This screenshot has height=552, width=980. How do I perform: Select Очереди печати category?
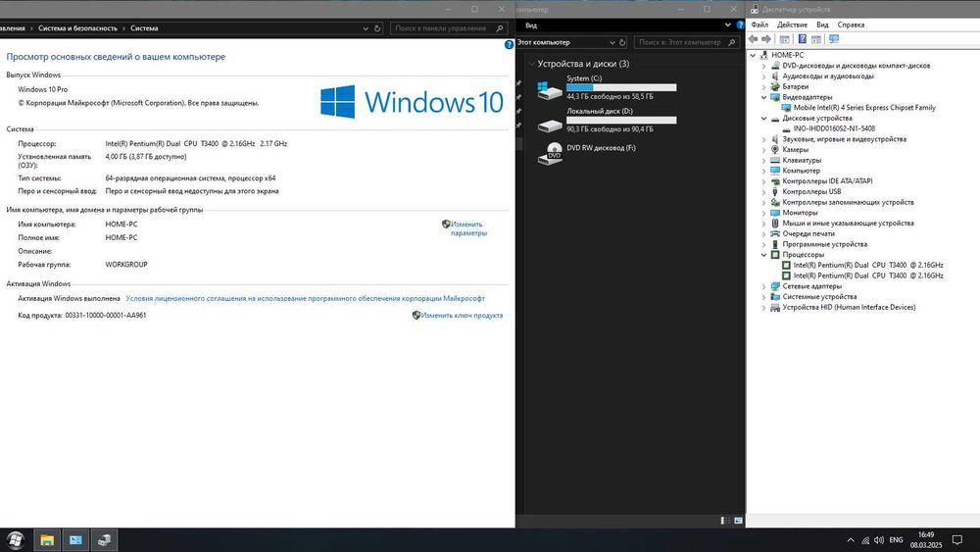point(808,233)
